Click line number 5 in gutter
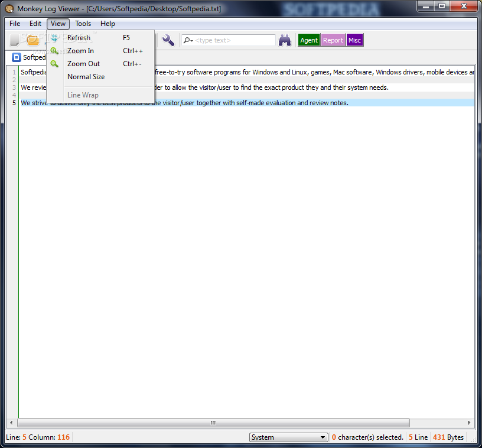This screenshot has width=482, height=448. pyautogui.click(x=14, y=103)
